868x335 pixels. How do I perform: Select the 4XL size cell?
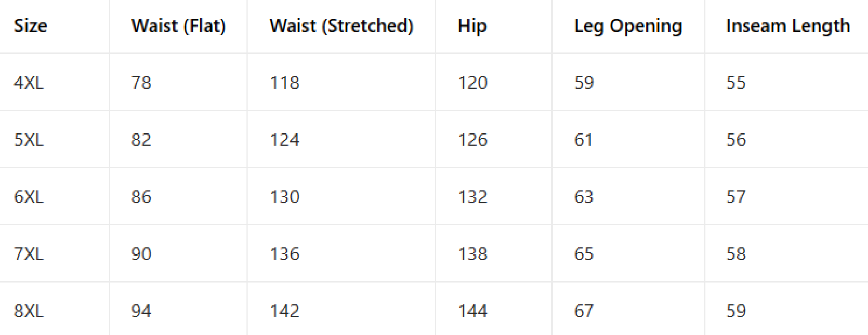(29, 83)
